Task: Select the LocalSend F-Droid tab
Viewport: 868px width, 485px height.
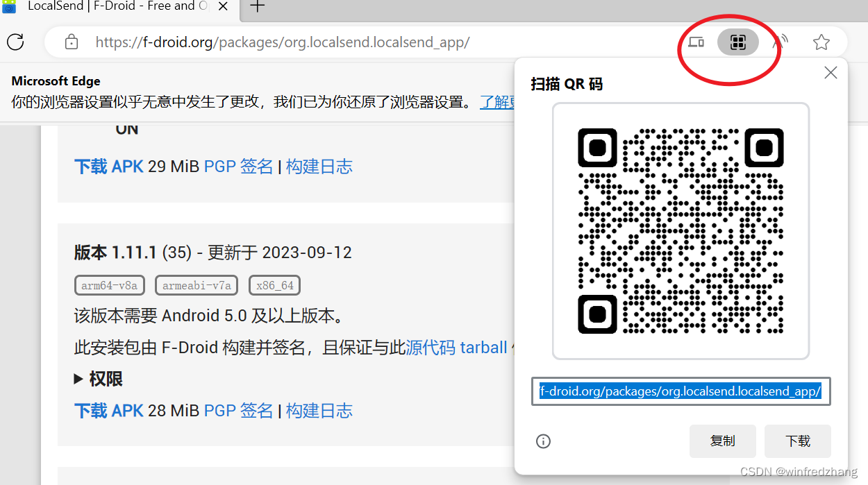Action: pos(118,6)
